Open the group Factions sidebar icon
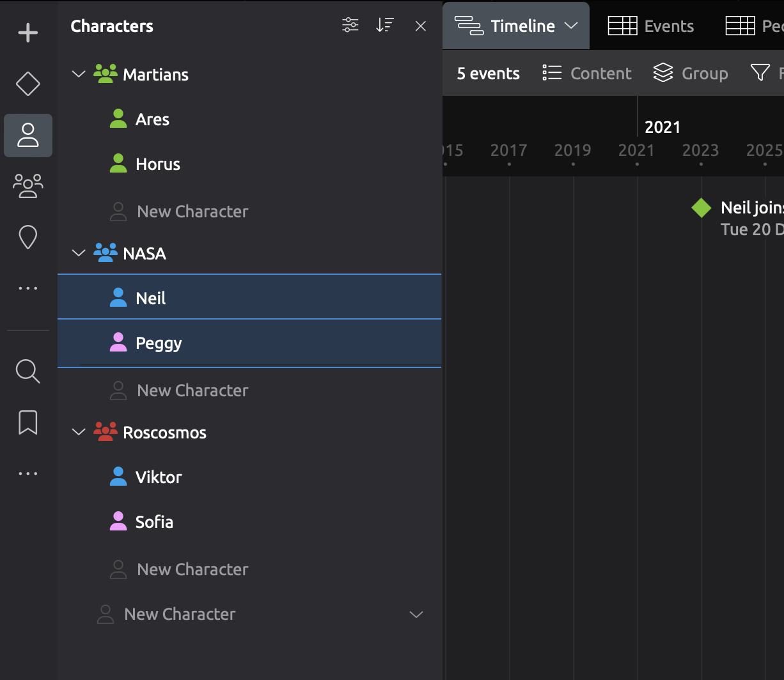Viewport: 784px width, 680px height. (x=28, y=186)
